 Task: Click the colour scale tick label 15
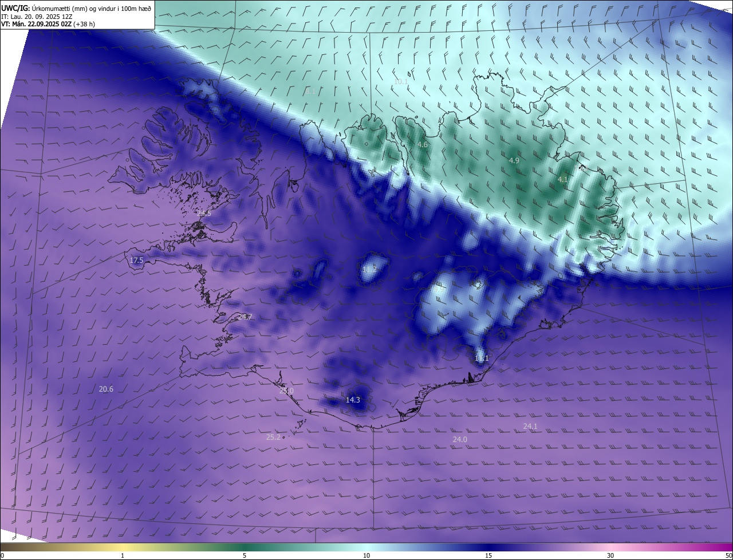pyautogui.click(x=488, y=555)
